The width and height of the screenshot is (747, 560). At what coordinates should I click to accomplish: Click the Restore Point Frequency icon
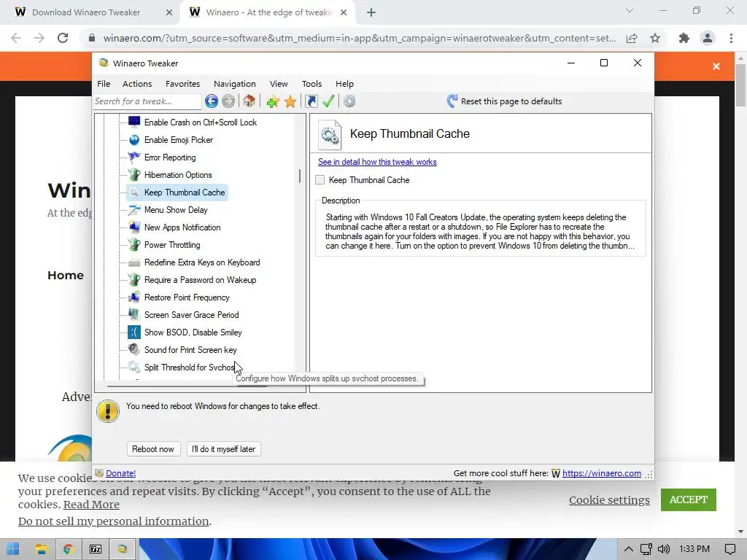point(134,297)
